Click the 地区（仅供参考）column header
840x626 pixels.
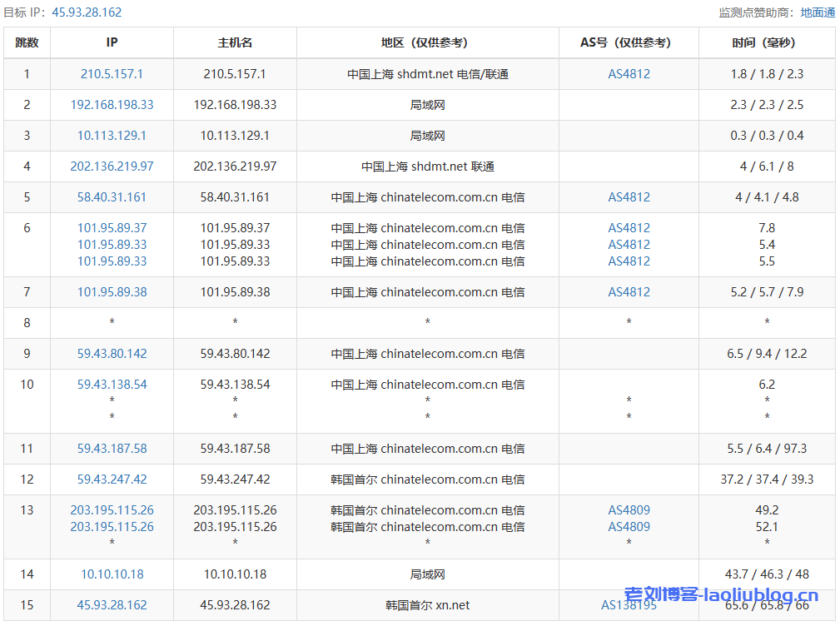click(427, 42)
